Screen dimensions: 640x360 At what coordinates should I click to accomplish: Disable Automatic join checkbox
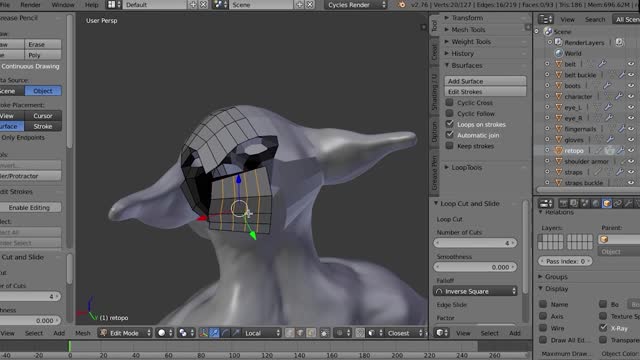[x=449, y=135]
